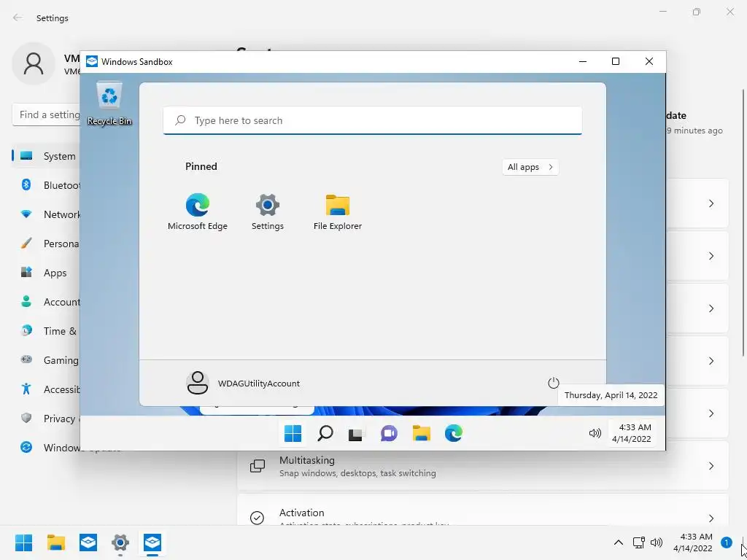Select Bluetooth in the Settings sidebar
Viewport: 747px width, 560px height.
[46, 185]
